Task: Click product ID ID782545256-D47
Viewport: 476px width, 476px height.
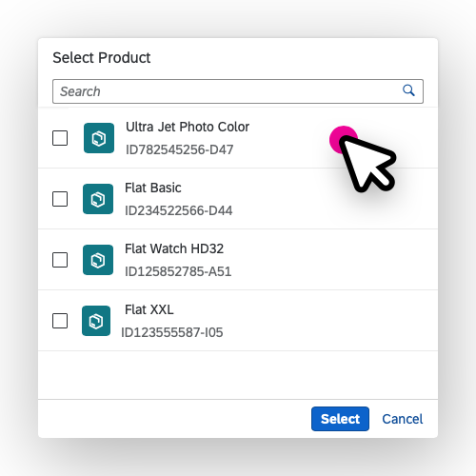Action: click(180, 149)
